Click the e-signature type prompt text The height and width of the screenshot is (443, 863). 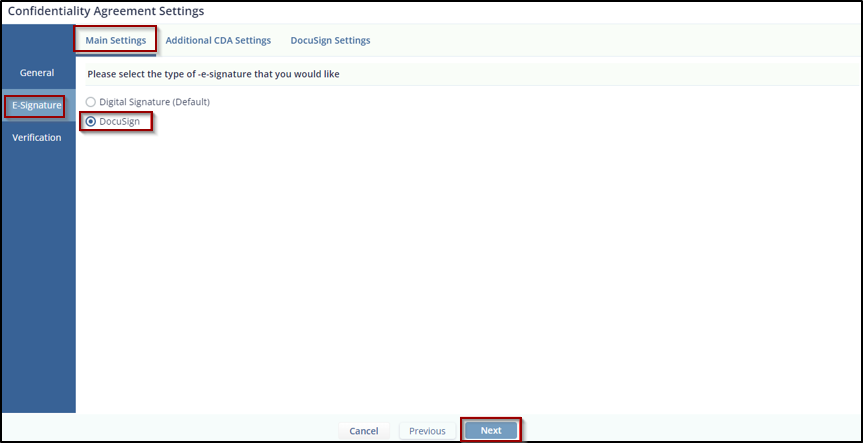point(214,74)
